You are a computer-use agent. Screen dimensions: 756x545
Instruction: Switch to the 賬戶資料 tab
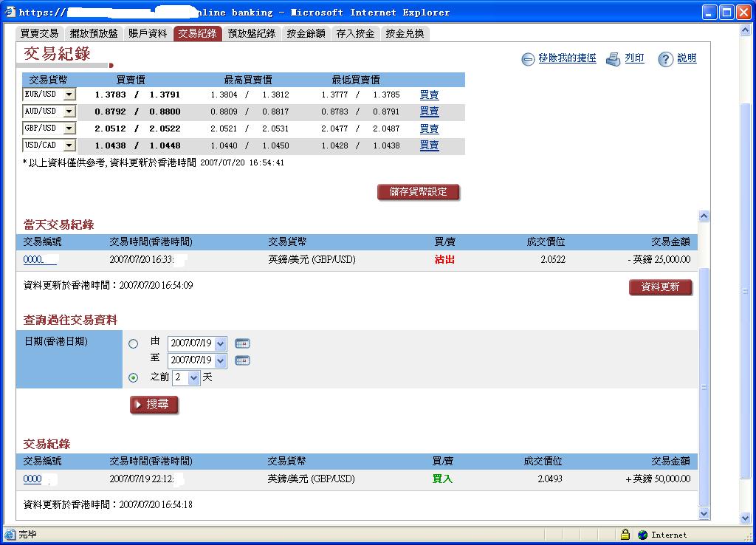pyautogui.click(x=148, y=33)
